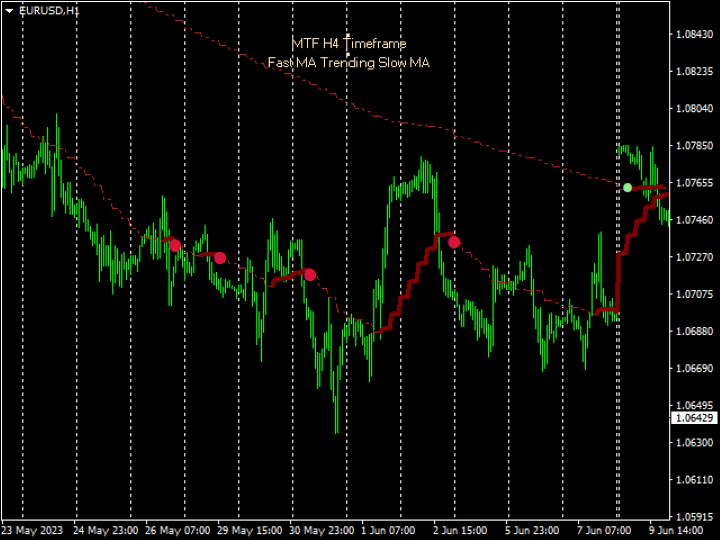This screenshot has width=720, height=540.
Task: Click the 1.07460 price axis value
Action: [695, 220]
